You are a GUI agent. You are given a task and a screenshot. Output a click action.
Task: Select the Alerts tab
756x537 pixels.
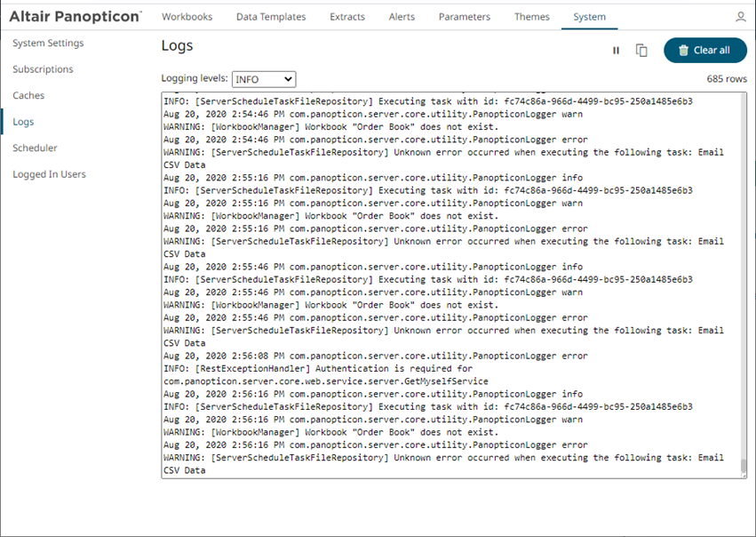[402, 17]
